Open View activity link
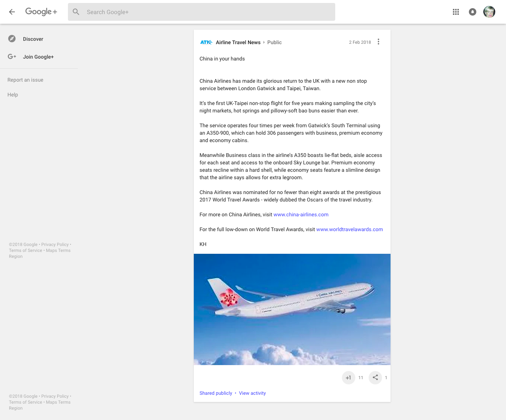The height and width of the screenshot is (420, 506). (x=252, y=393)
